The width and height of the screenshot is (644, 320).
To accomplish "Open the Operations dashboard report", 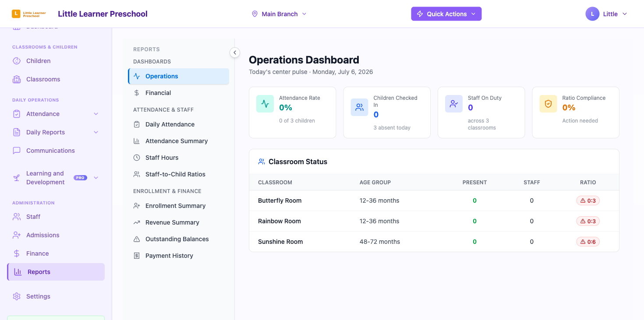I will tap(179, 76).
